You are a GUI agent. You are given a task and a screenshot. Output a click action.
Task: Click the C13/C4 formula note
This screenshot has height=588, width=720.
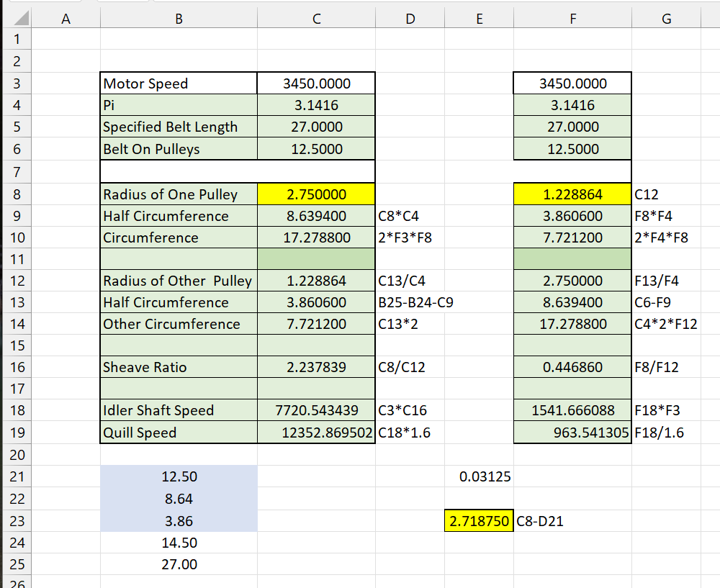pos(401,281)
